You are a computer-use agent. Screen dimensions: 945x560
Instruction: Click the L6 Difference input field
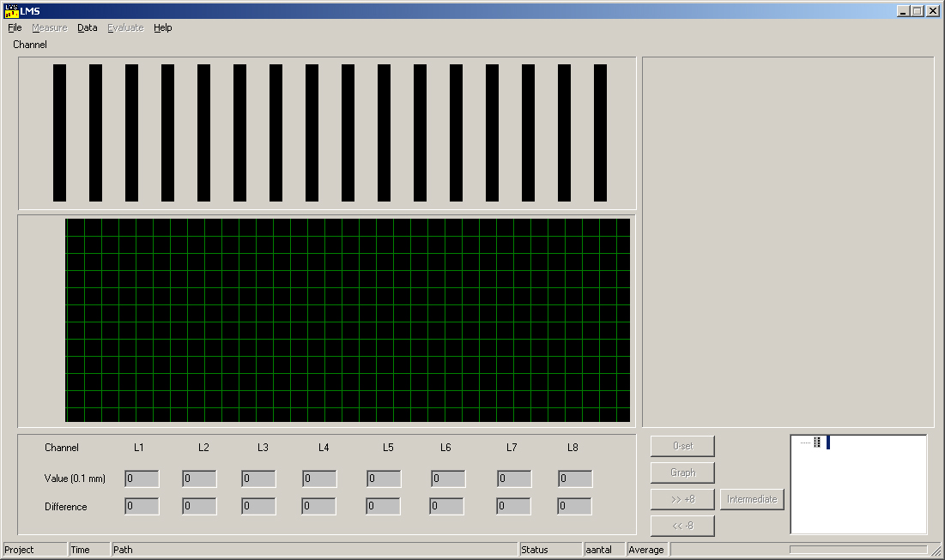(x=447, y=507)
